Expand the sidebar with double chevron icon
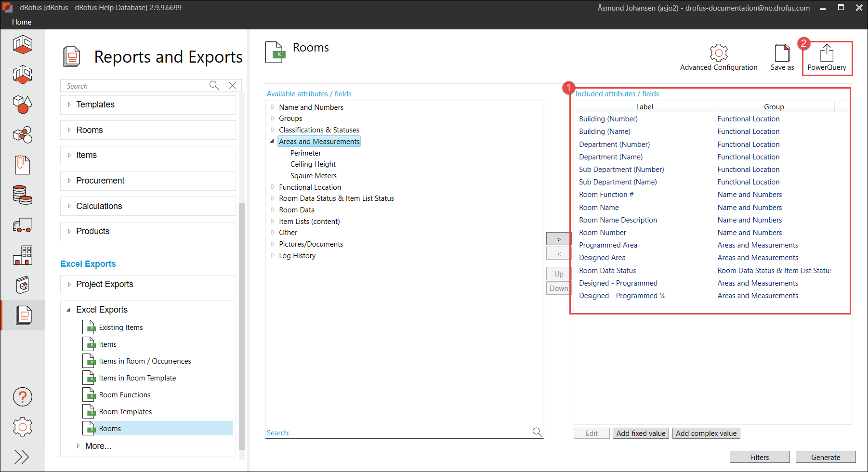 pos(22,457)
